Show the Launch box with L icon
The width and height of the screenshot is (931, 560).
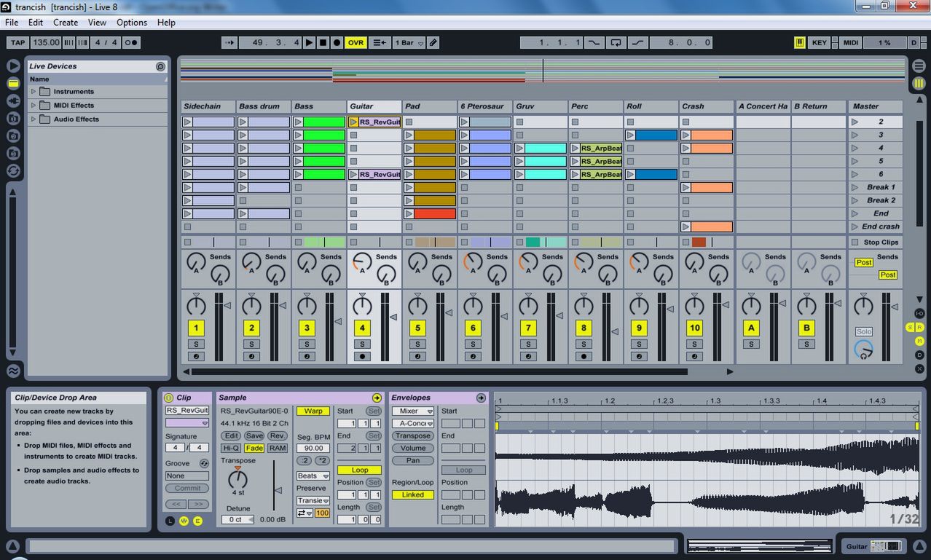(x=170, y=521)
